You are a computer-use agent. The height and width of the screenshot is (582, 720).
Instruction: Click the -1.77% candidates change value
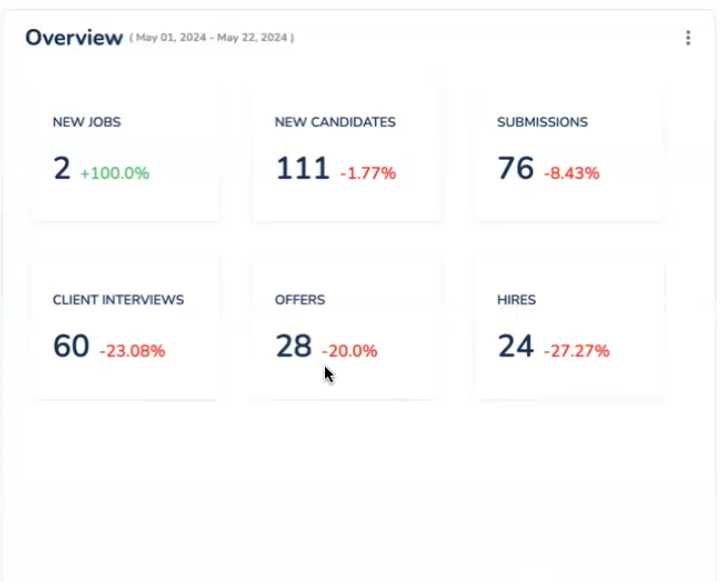tap(368, 173)
